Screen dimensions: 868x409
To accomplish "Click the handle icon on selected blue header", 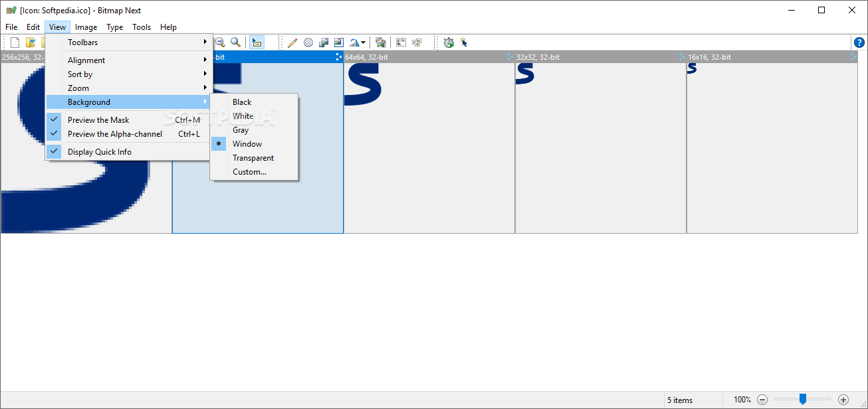I will click(339, 57).
